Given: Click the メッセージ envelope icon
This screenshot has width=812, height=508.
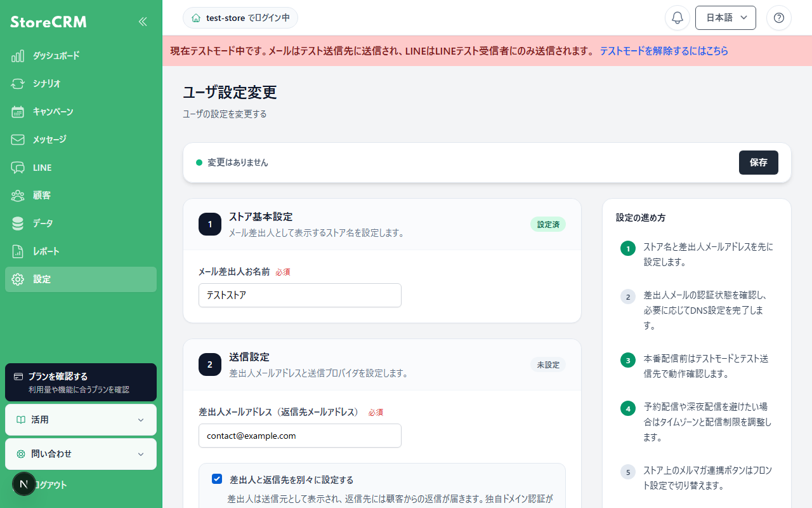Looking at the screenshot, I should coord(18,140).
